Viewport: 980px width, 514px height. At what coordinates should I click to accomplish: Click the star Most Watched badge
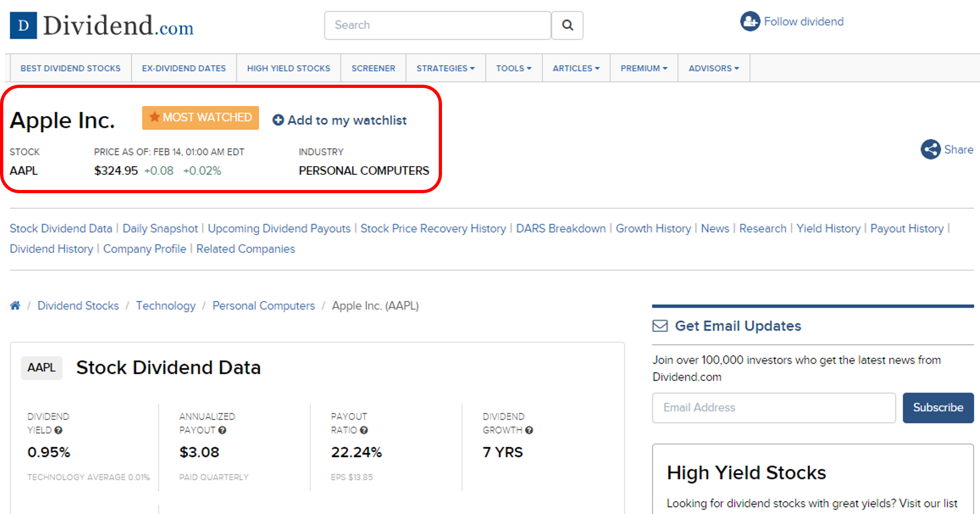201,118
